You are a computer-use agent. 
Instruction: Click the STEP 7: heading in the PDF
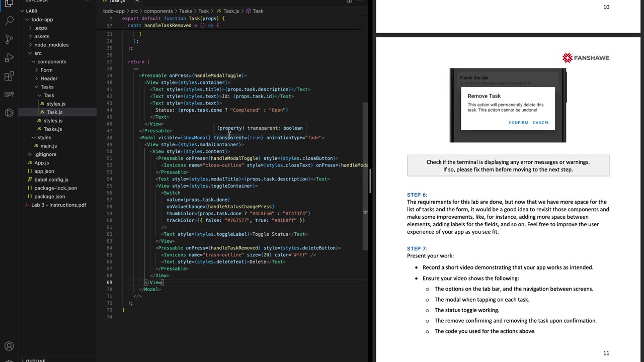coord(417,248)
